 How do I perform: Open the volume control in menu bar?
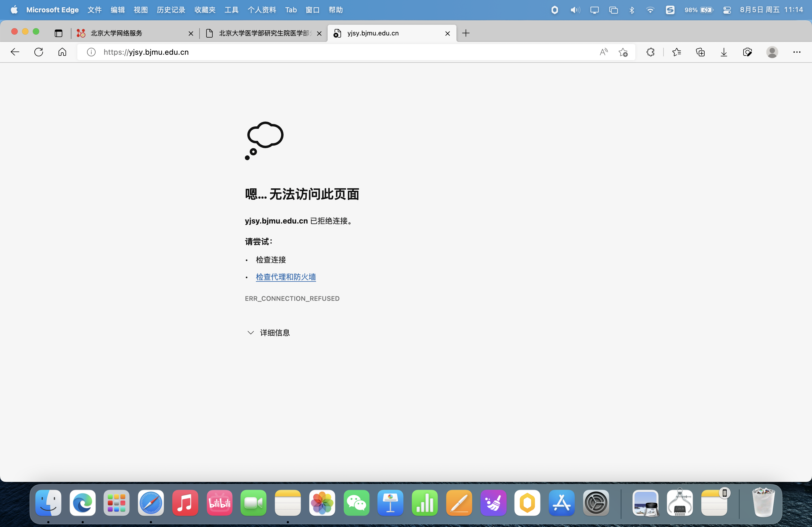point(575,10)
